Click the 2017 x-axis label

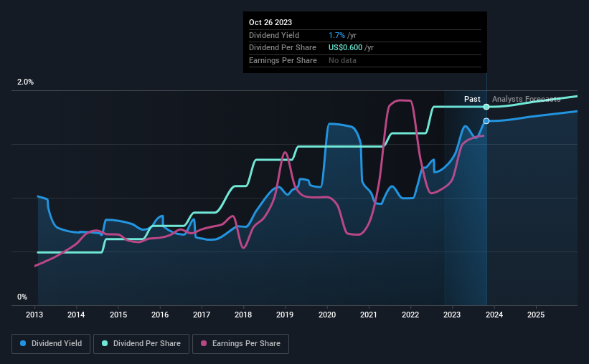202,315
